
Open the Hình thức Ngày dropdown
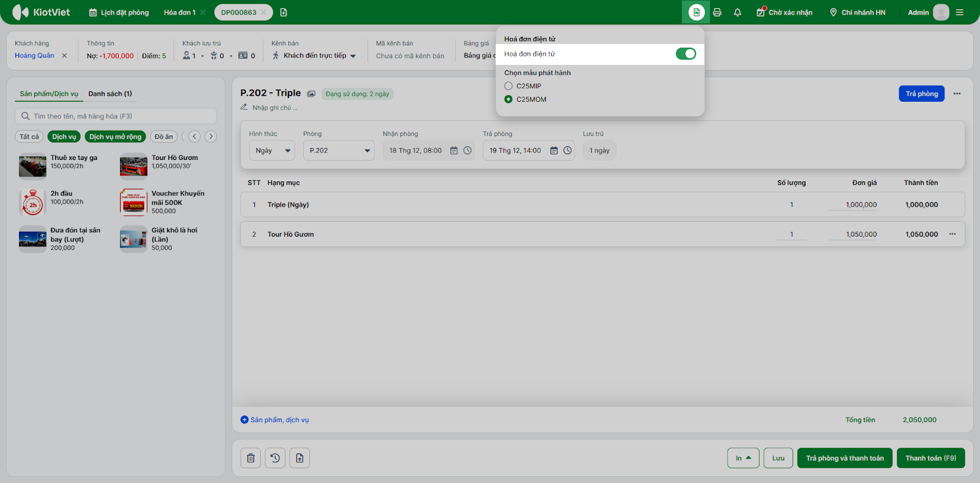[272, 151]
